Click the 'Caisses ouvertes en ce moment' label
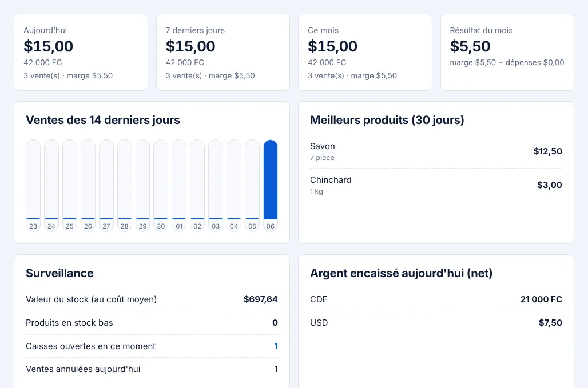Screen dimensions: 588x388 tap(91, 346)
